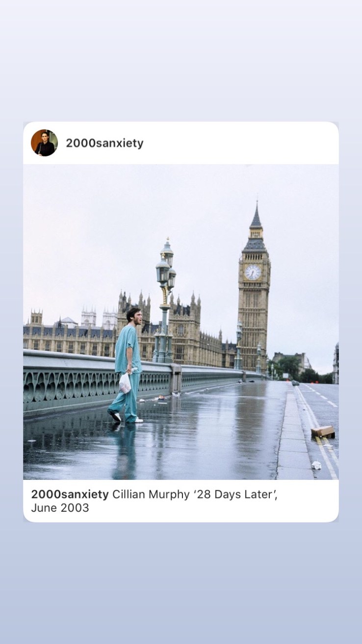Tap the ornate street lamp on bridge
362x644 pixels.
click(x=164, y=301)
